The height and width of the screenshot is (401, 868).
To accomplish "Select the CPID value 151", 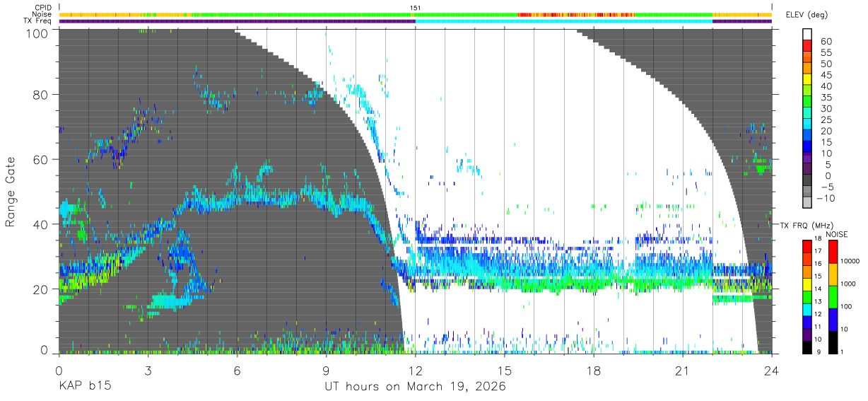I will tap(416, 8).
